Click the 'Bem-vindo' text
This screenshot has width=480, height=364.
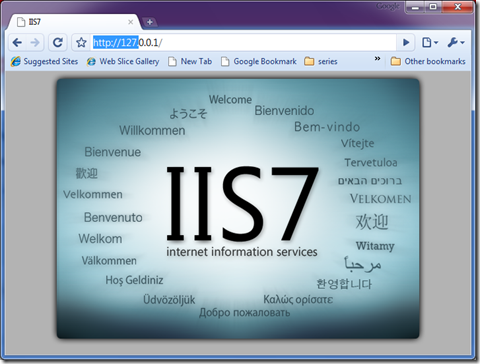click(327, 127)
